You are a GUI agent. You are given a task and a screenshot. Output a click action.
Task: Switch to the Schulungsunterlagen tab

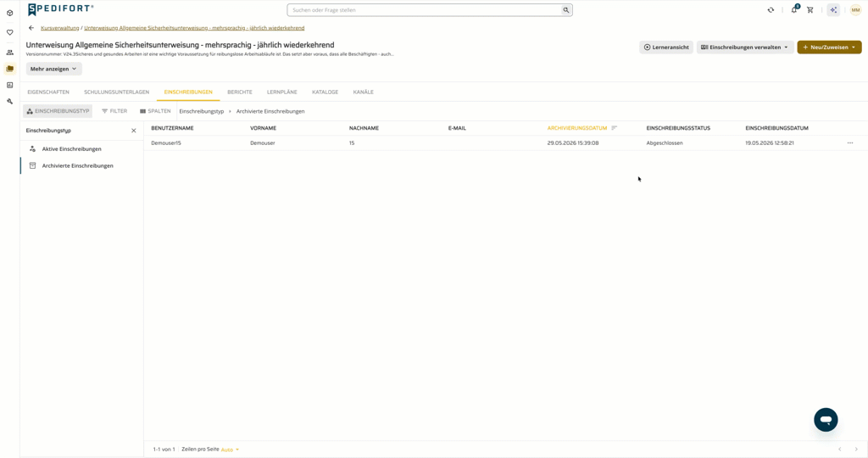pos(116,92)
